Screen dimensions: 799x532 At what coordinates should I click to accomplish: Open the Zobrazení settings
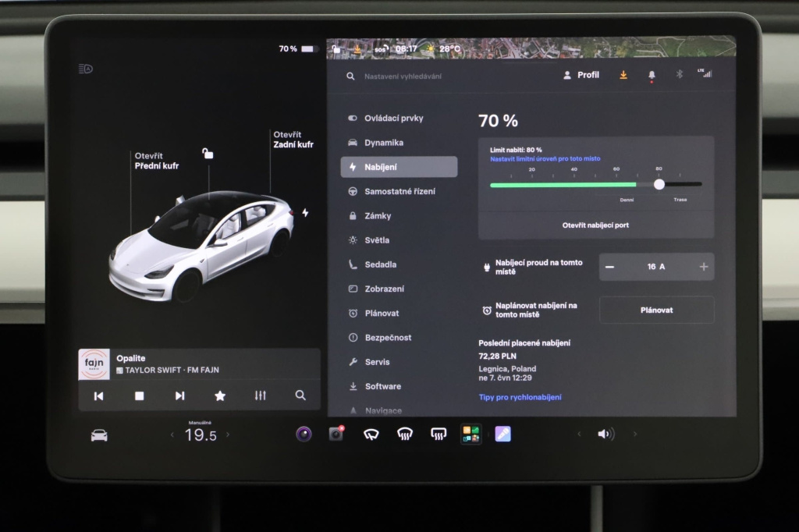point(384,289)
